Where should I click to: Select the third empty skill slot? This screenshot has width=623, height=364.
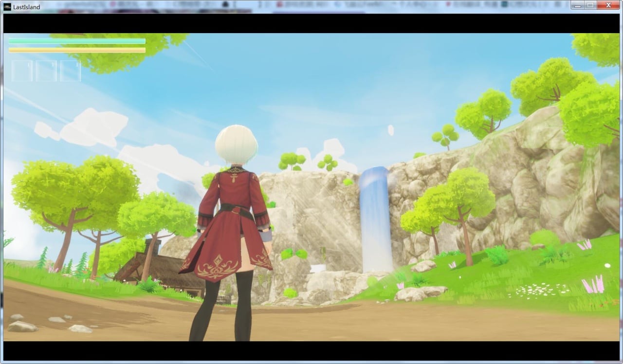71,71
